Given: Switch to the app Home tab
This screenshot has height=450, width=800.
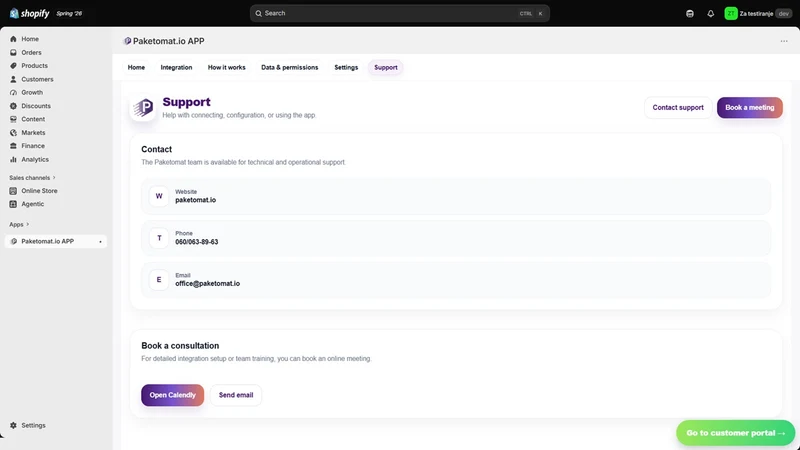Looking at the screenshot, I should point(136,67).
